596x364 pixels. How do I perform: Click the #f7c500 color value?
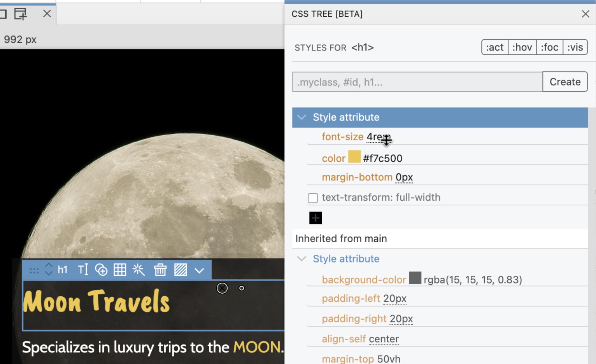[x=382, y=158]
